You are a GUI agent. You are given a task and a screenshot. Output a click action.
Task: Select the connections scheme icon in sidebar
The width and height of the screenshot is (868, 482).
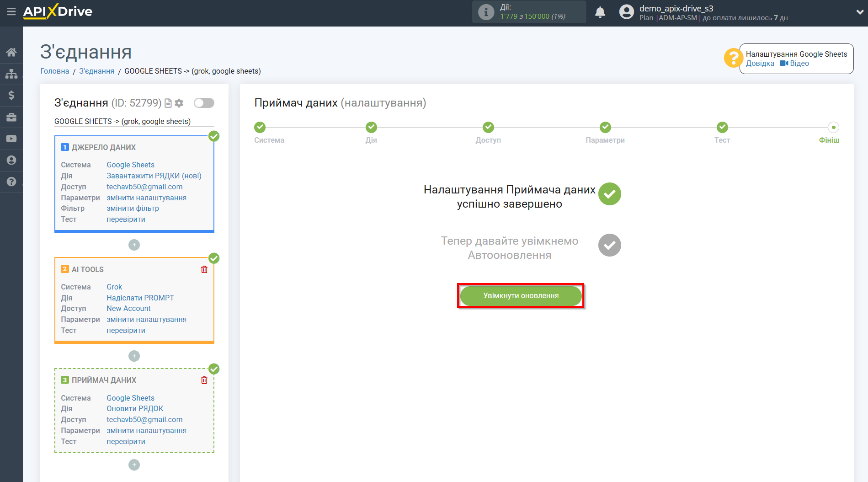coord(11,73)
